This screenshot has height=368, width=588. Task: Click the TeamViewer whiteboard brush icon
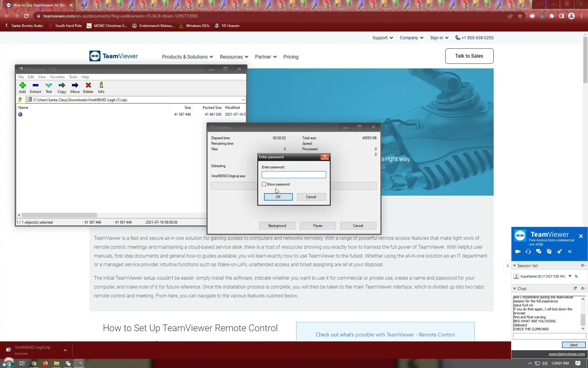(x=560, y=251)
